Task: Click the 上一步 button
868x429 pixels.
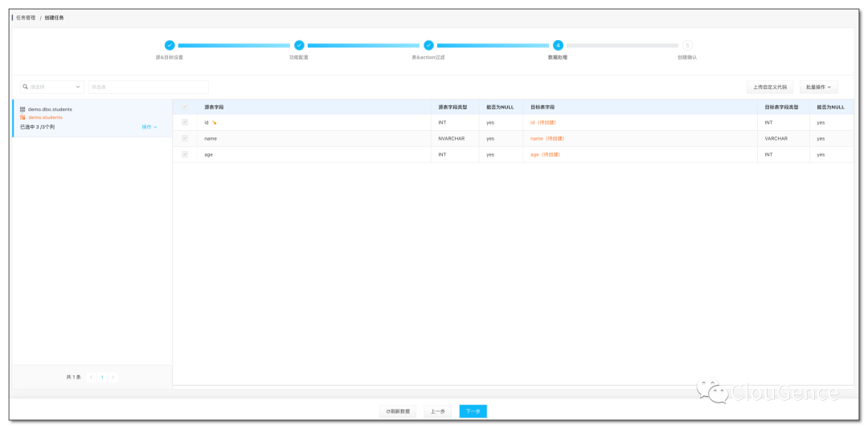Action: [x=438, y=411]
